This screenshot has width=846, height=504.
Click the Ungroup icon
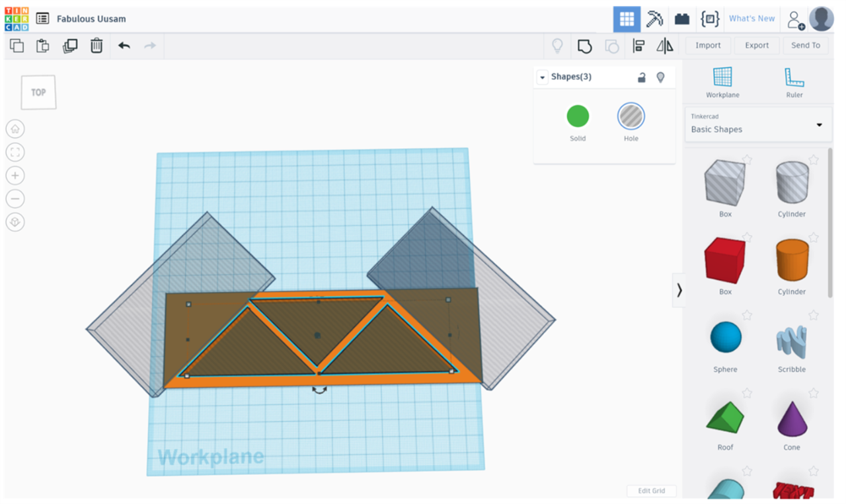point(612,46)
